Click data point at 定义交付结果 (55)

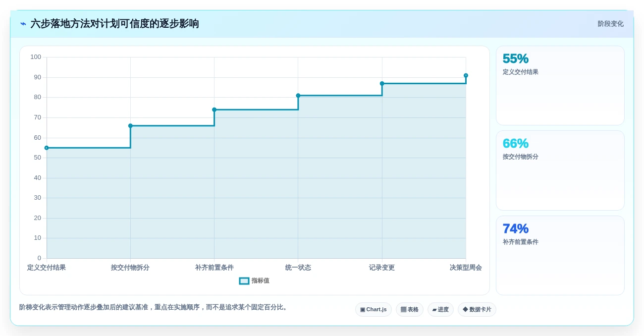pos(47,148)
